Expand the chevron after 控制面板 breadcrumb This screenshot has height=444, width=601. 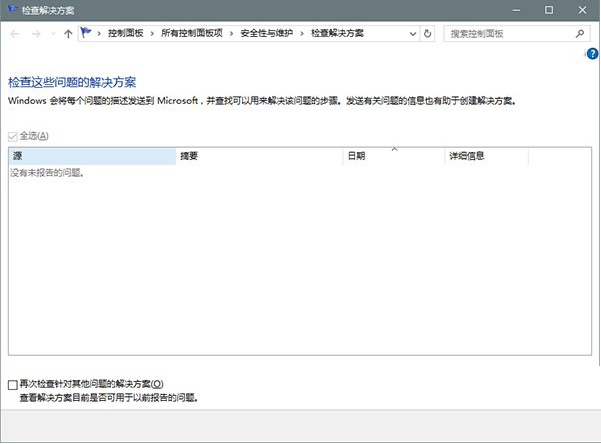pos(153,34)
